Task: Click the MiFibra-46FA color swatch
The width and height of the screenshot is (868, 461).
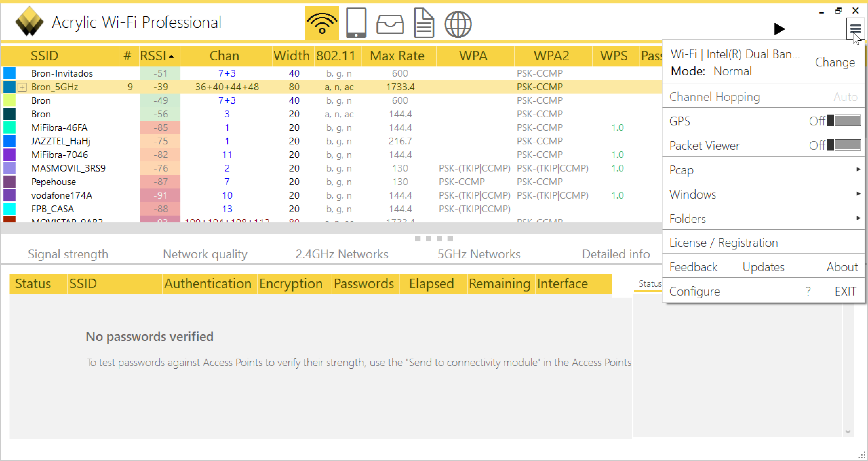Action: coord(9,128)
